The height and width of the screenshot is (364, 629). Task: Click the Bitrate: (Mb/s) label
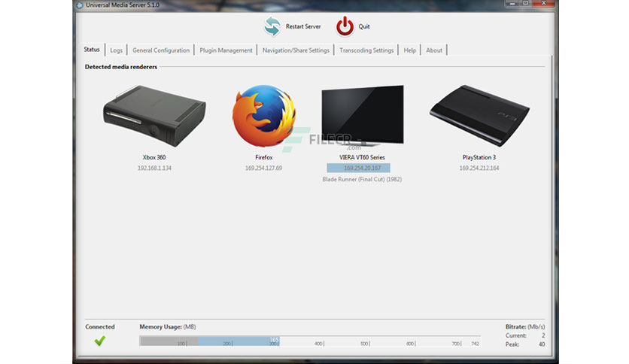coord(525,326)
